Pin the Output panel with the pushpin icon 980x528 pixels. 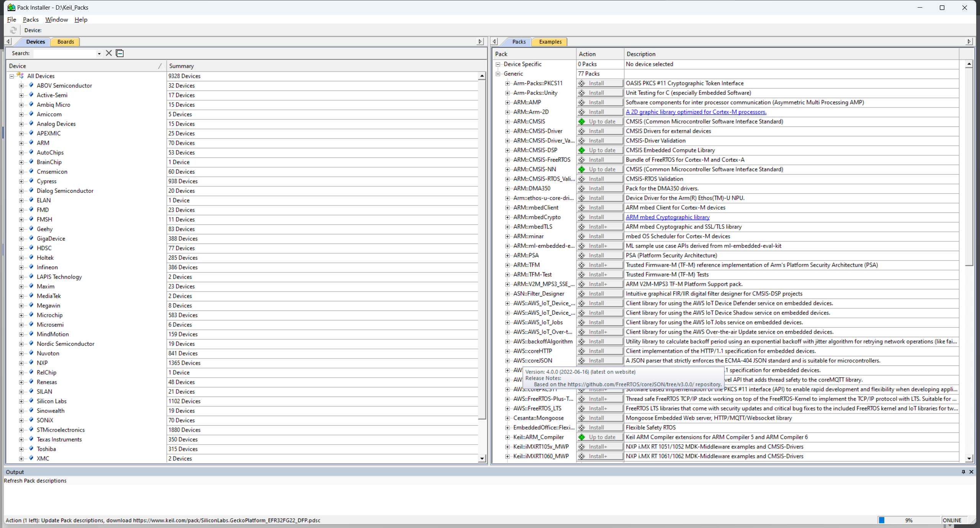964,472
